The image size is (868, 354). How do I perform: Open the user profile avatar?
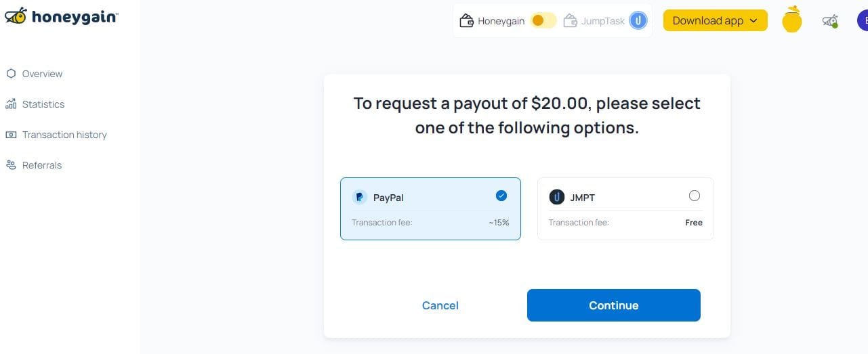[x=863, y=20]
